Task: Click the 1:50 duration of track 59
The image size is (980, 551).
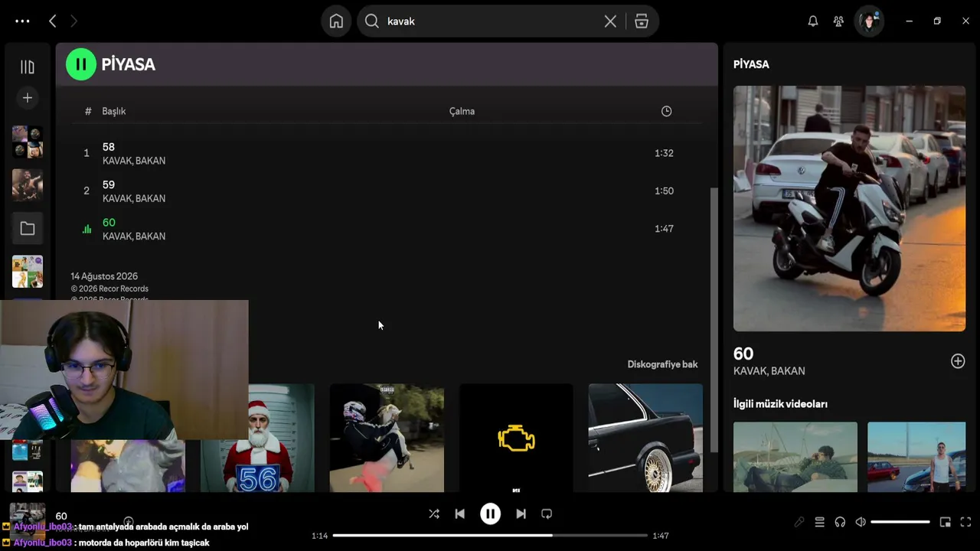Action: 664,191
